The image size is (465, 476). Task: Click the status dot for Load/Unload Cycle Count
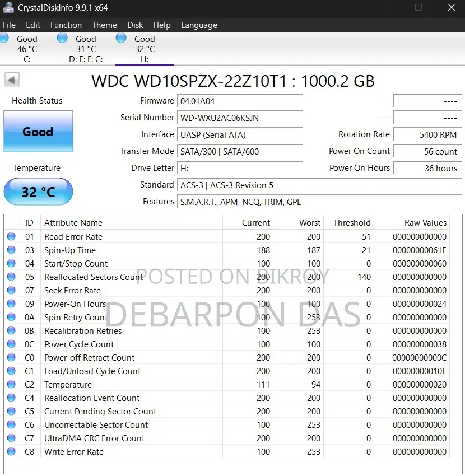point(11,371)
